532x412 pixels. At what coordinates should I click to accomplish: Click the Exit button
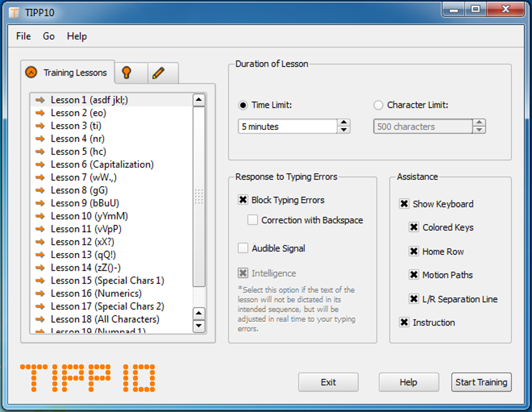(x=329, y=382)
